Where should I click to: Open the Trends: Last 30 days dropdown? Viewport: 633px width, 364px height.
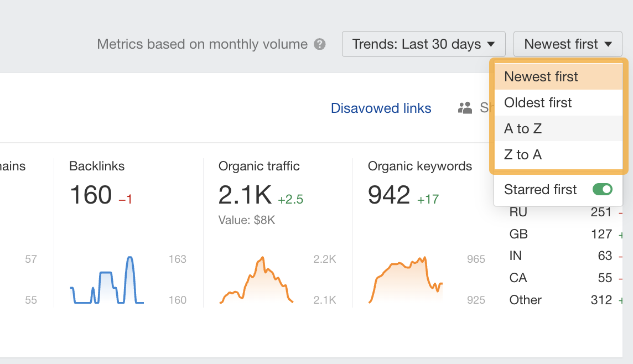point(423,44)
